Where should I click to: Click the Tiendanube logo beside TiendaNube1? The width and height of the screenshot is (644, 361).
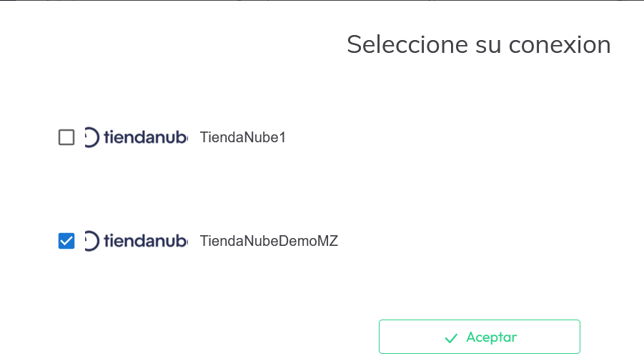click(x=136, y=137)
